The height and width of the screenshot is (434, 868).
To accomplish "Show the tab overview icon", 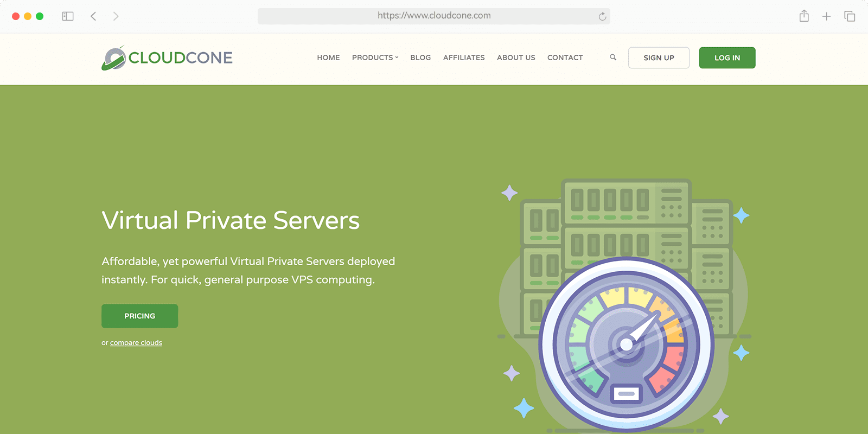I will click(850, 16).
